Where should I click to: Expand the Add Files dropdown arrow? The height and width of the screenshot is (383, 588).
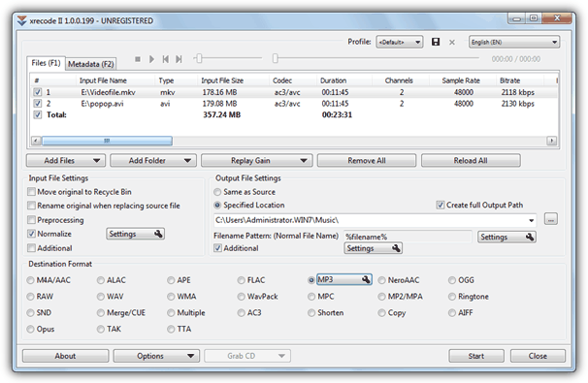[97, 160]
